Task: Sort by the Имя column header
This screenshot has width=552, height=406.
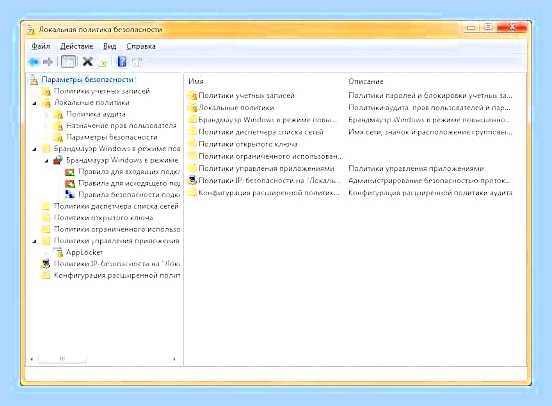Action: tap(196, 81)
